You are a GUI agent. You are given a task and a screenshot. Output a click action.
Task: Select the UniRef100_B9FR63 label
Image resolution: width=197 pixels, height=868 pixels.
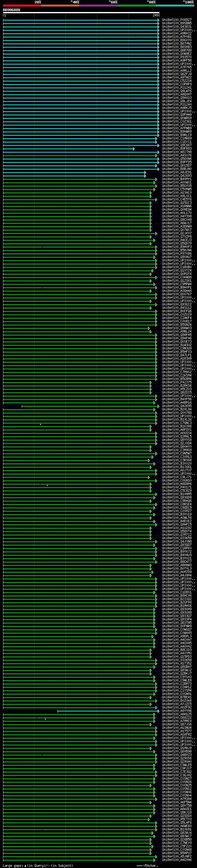click(177, 149)
